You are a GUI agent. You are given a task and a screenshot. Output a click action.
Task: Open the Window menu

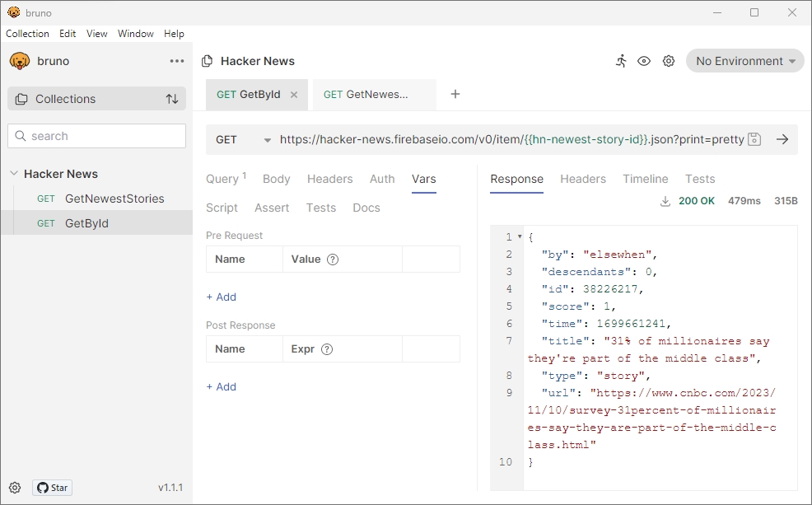point(136,34)
